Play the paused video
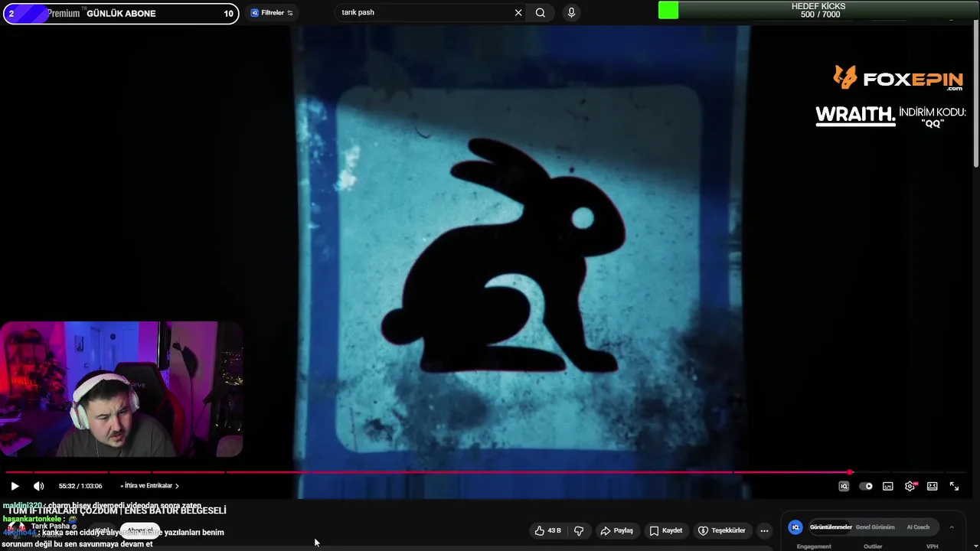Viewport: 980px width, 551px height. pos(15,486)
